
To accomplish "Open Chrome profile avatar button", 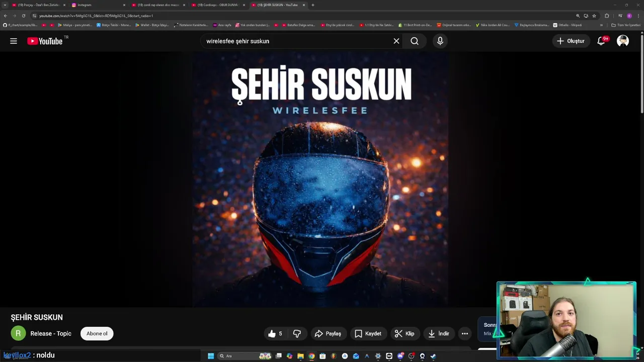I will point(629,16).
